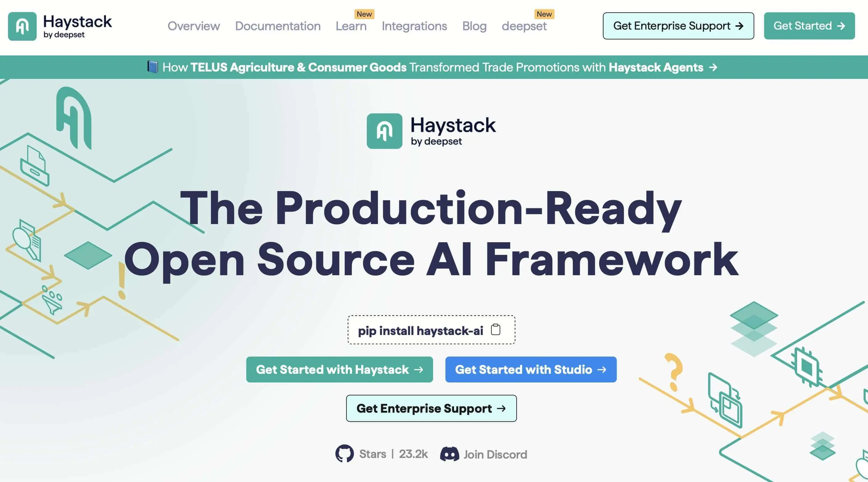
Task: Click the GitHub icon next to Stars count
Action: pyautogui.click(x=344, y=454)
